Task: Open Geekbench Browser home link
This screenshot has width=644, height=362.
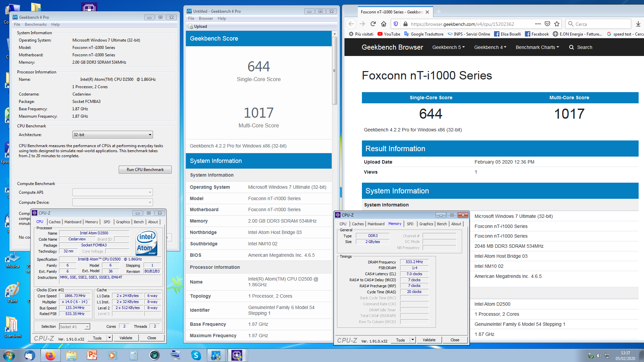Action: pyautogui.click(x=392, y=47)
